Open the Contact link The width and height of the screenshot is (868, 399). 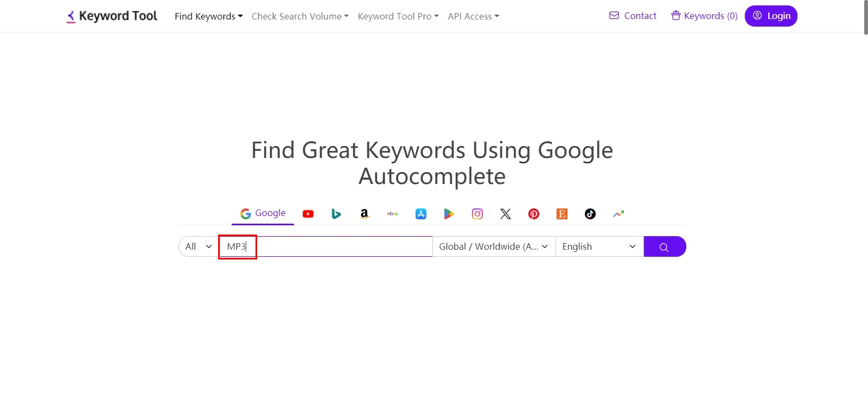633,16
